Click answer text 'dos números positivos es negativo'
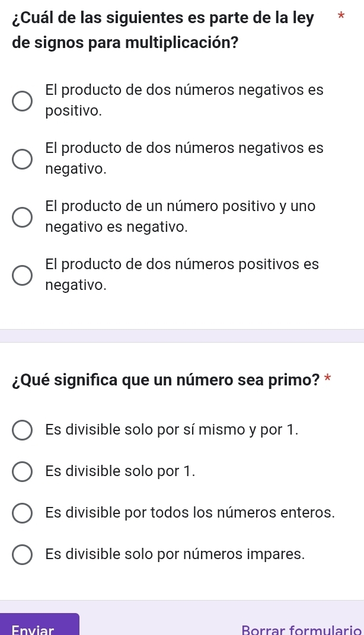The height and width of the screenshot is (635, 364). [182, 275]
